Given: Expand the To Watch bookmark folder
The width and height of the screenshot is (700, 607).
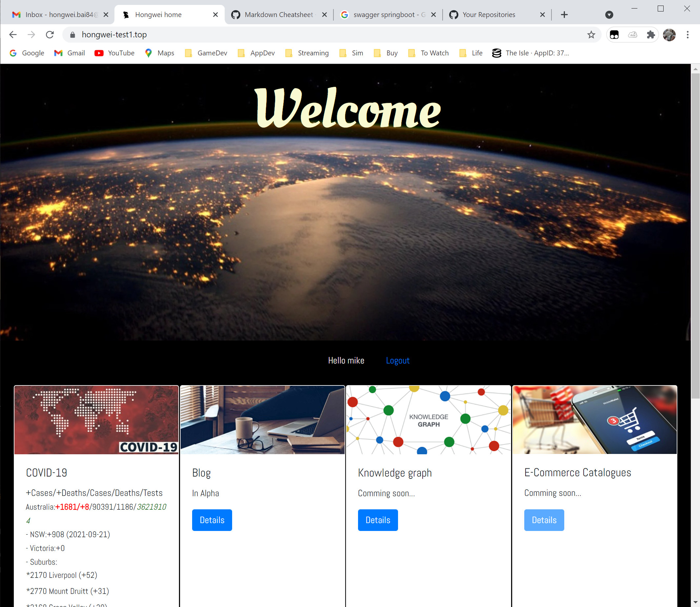Looking at the screenshot, I should 428,53.
